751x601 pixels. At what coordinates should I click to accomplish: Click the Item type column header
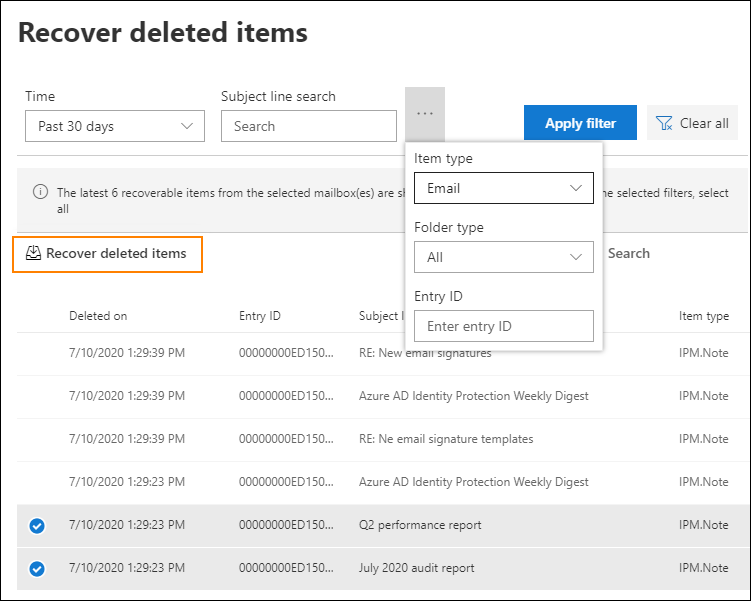coord(704,316)
